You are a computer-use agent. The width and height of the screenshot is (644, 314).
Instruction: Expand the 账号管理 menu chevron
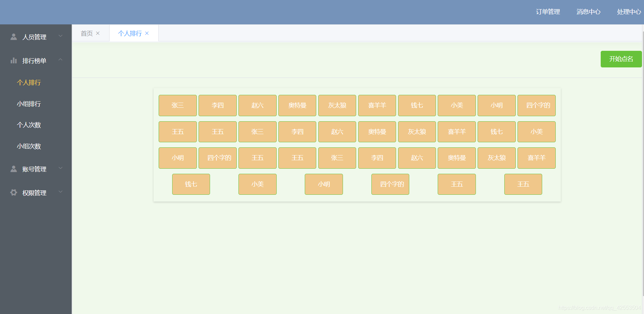61,168
